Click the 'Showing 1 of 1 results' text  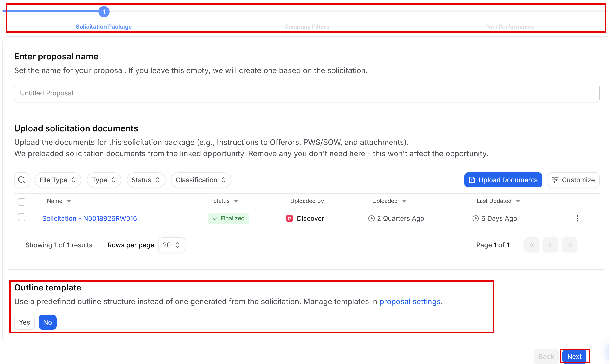coord(59,245)
